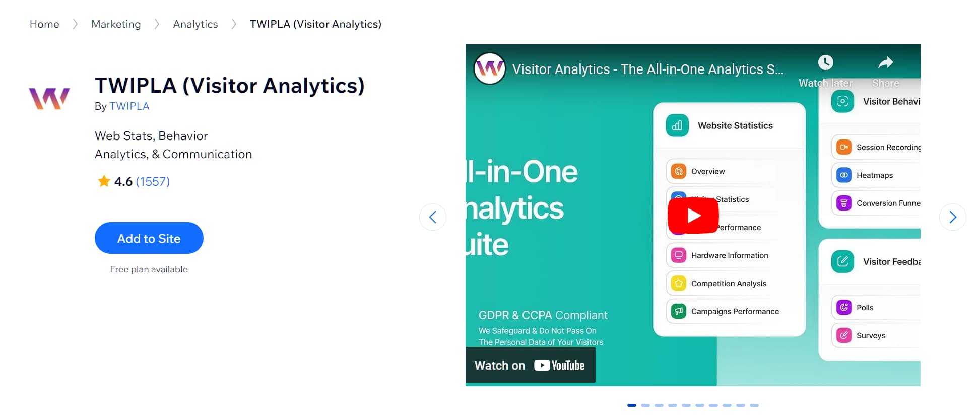Select the Polls icon
The image size is (980, 419).
pyautogui.click(x=843, y=307)
